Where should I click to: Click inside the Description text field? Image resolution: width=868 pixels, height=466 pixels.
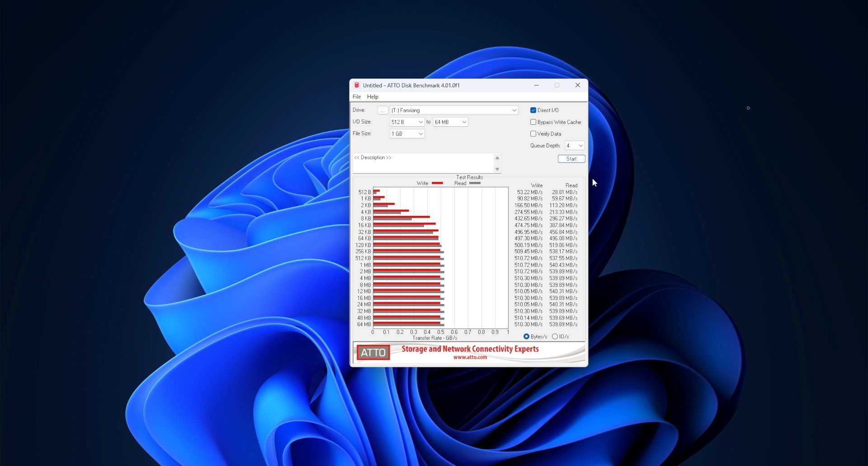click(x=423, y=163)
